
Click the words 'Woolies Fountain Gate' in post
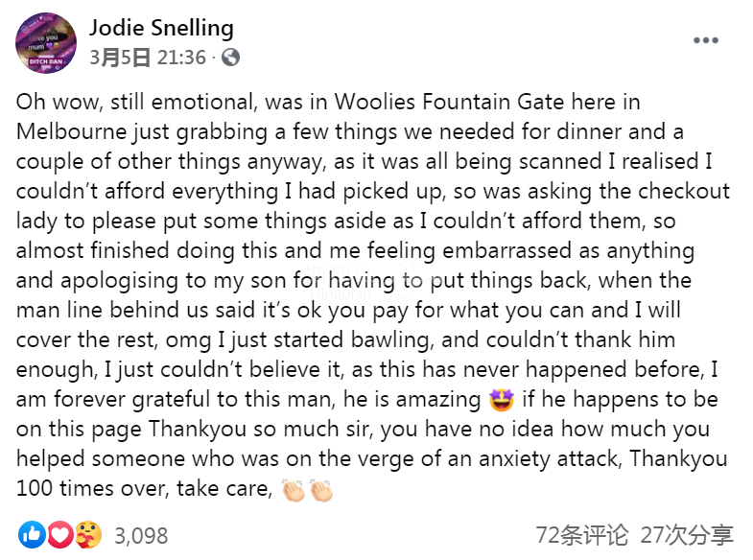tap(446, 103)
